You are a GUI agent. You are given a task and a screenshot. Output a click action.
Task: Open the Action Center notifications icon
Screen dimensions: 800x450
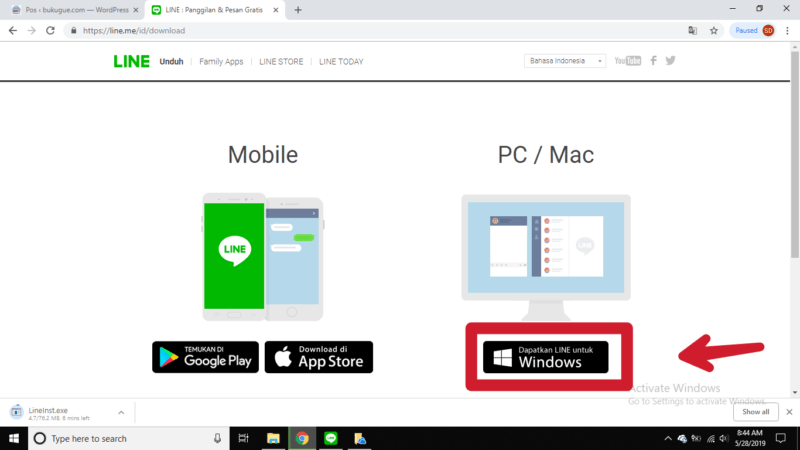[781, 438]
